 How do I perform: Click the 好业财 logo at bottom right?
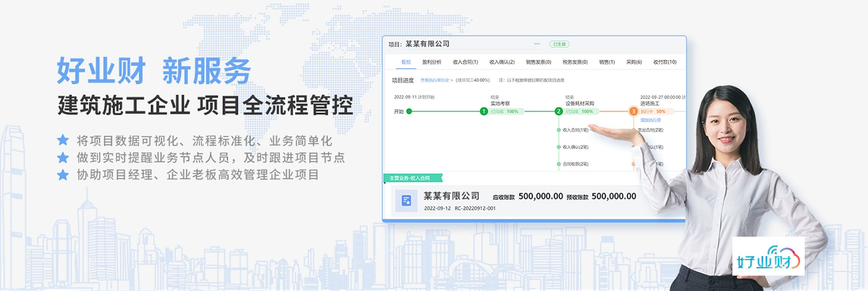[x=768, y=256]
